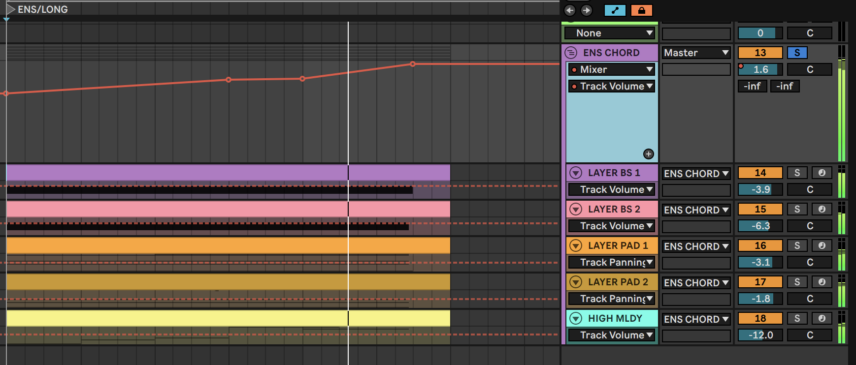
Task: Arm the LAYER BS 2 track
Action: click(822, 210)
